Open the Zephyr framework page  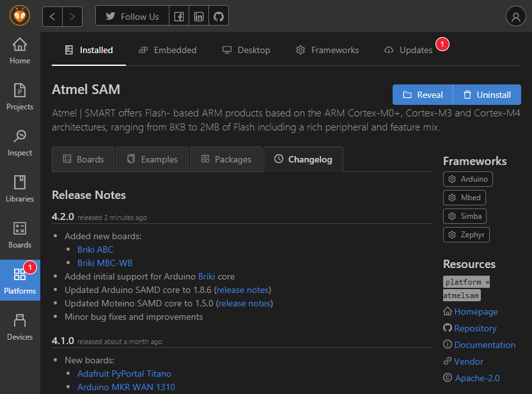pyautogui.click(x=466, y=234)
